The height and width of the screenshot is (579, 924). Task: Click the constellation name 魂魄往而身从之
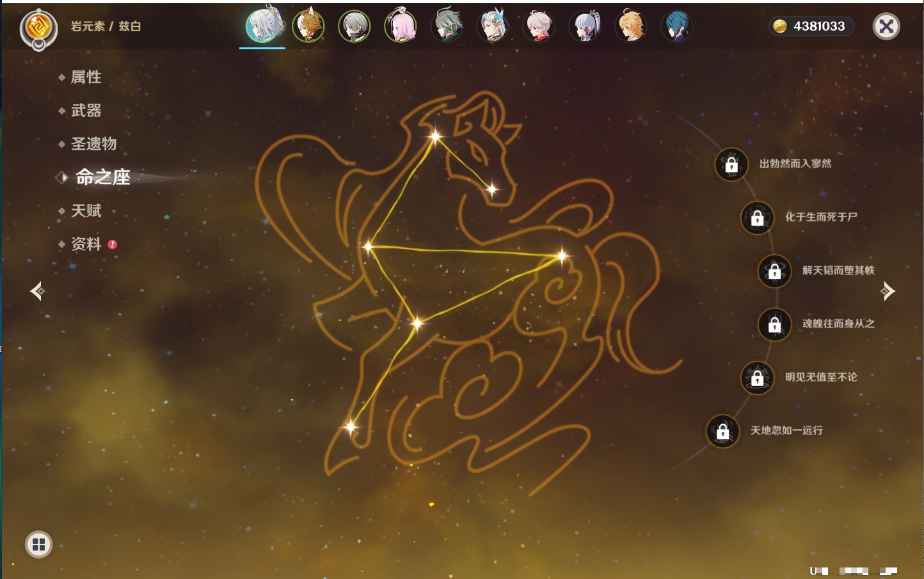pos(838,324)
